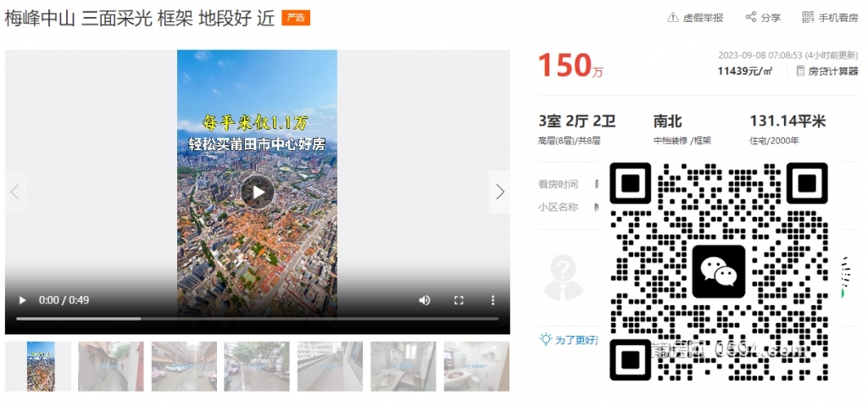The image size is (868, 407).
Task: Click the 中档装修 /框架 text
Action: 682,141
